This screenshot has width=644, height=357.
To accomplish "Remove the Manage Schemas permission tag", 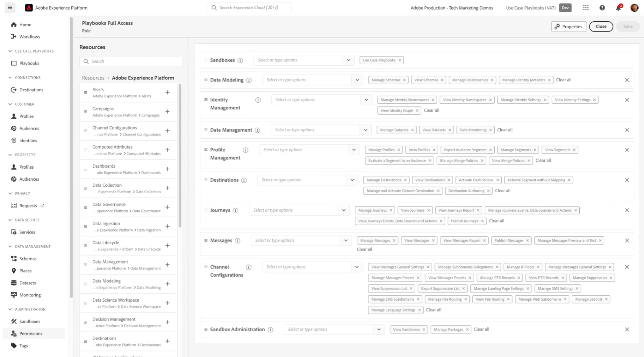I will point(404,80).
